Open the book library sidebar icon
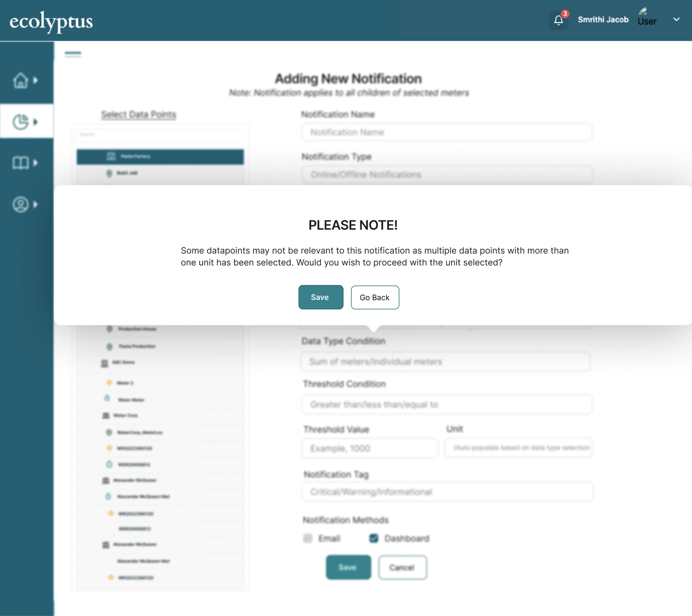The width and height of the screenshot is (692, 616). coord(21,163)
